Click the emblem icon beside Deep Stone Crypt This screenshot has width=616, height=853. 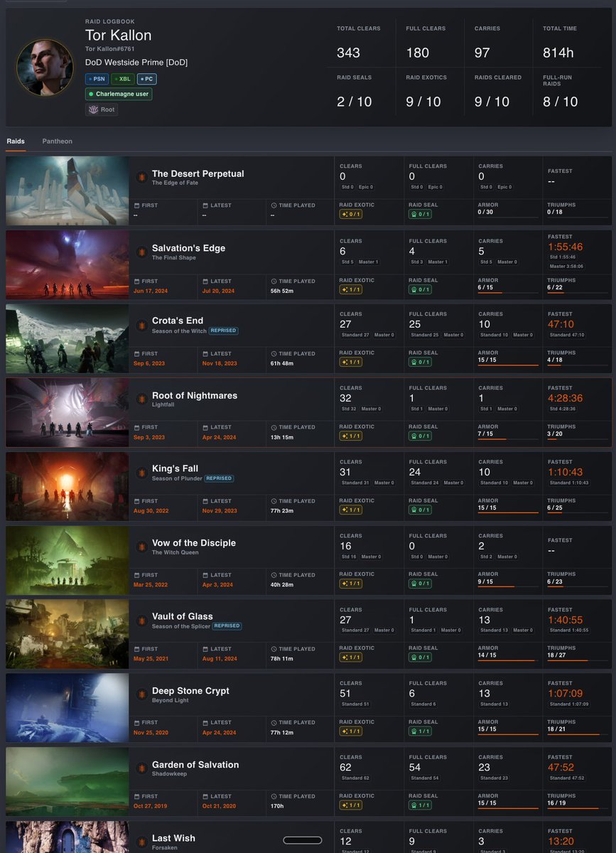(x=141, y=694)
